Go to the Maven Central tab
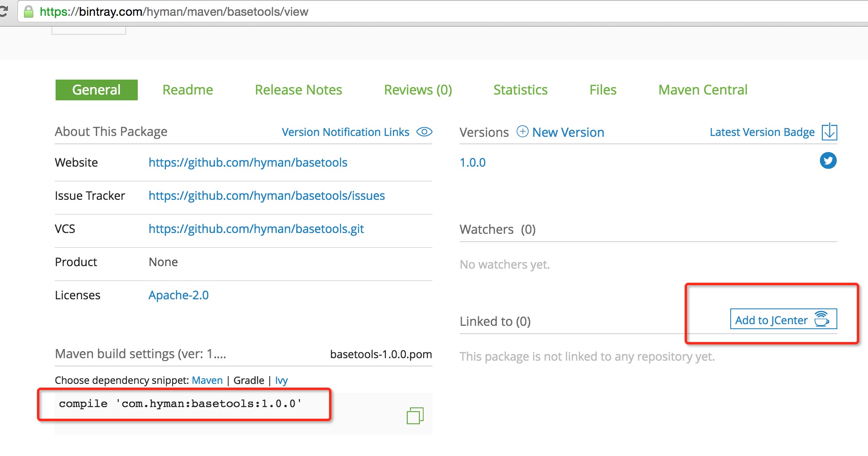Viewport: 868px width, 456px height. [x=703, y=90]
